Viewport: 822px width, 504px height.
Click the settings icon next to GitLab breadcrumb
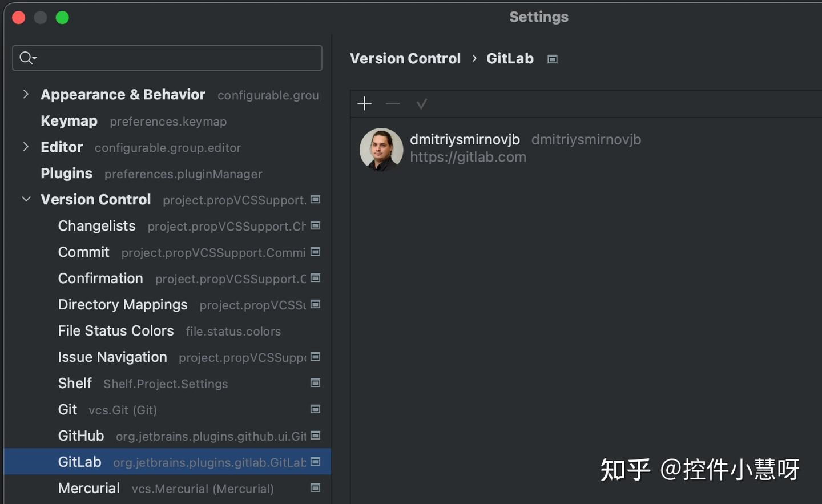pos(551,58)
